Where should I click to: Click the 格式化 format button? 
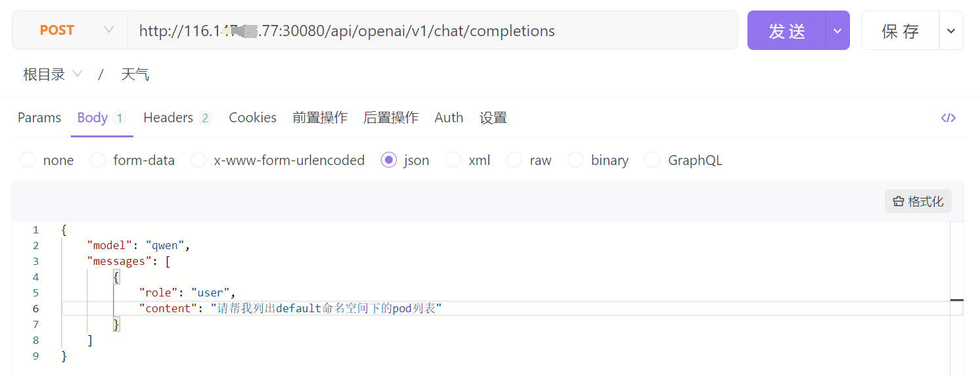tap(918, 201)
